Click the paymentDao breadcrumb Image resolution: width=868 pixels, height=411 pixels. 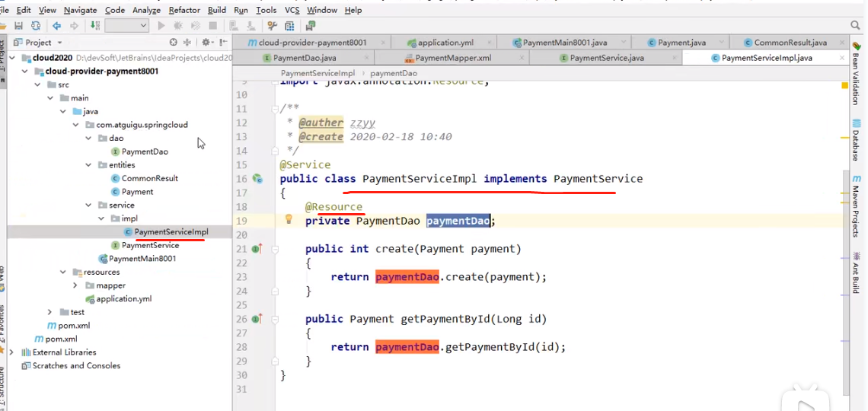click(x=394, y=73)
